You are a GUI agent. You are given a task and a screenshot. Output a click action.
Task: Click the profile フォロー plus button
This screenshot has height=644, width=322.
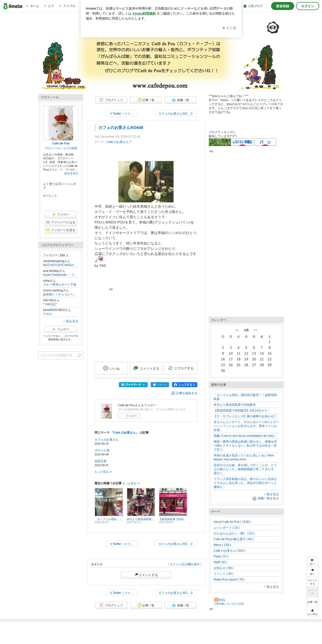pos(61,214)
